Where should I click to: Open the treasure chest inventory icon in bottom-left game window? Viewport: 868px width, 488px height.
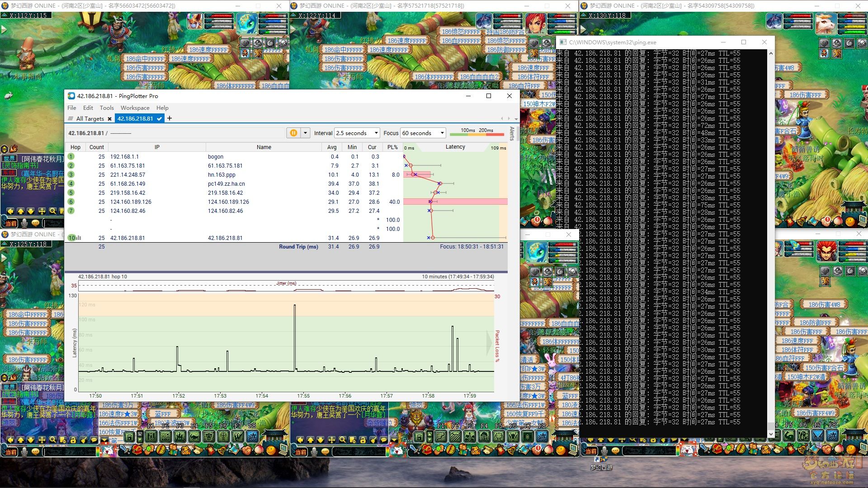coord(137,450)
